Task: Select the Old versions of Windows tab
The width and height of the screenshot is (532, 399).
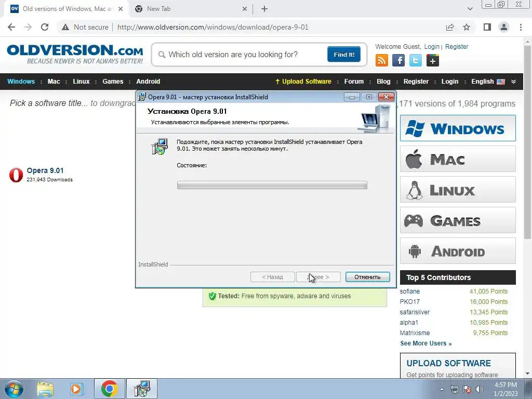Action: (66, 9)
